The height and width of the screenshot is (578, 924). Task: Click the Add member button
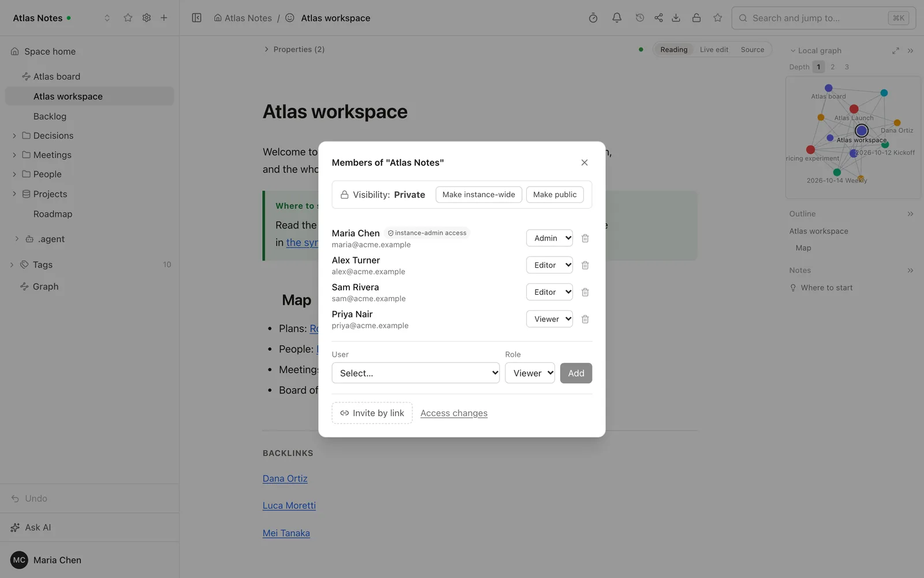click(x=576, y=373)
